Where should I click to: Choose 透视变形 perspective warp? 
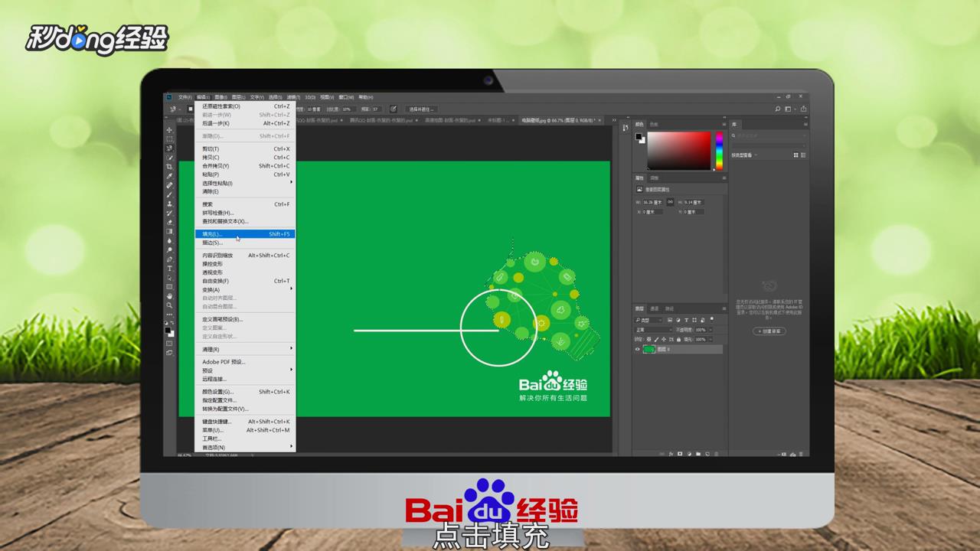pyautogui.click(x=245, y=272)
